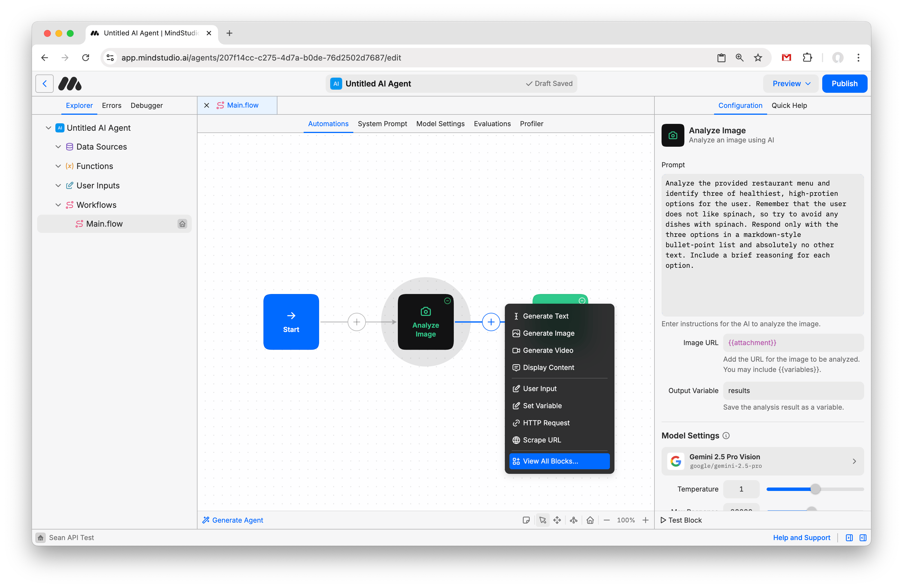Viewport: 903px width, 588px height.
Task: Click the add-note icon in the canvas toolbar
Action: point(526,520)
